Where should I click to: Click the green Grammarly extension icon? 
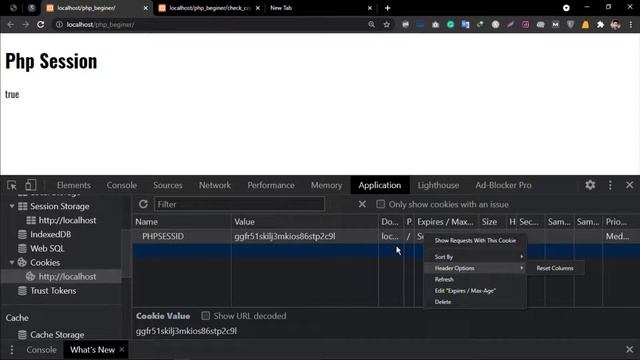coord(451,24)
